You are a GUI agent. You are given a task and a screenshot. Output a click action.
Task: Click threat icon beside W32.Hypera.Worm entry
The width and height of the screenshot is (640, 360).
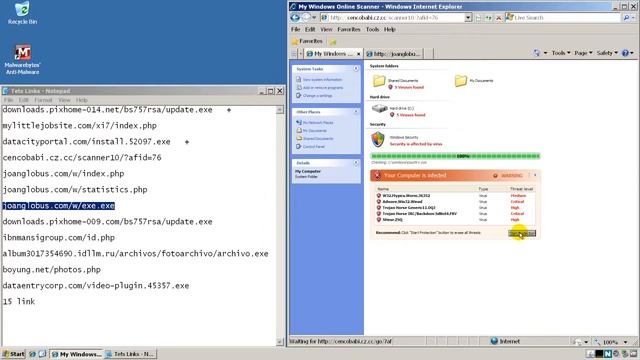click(x=379, y=196)
